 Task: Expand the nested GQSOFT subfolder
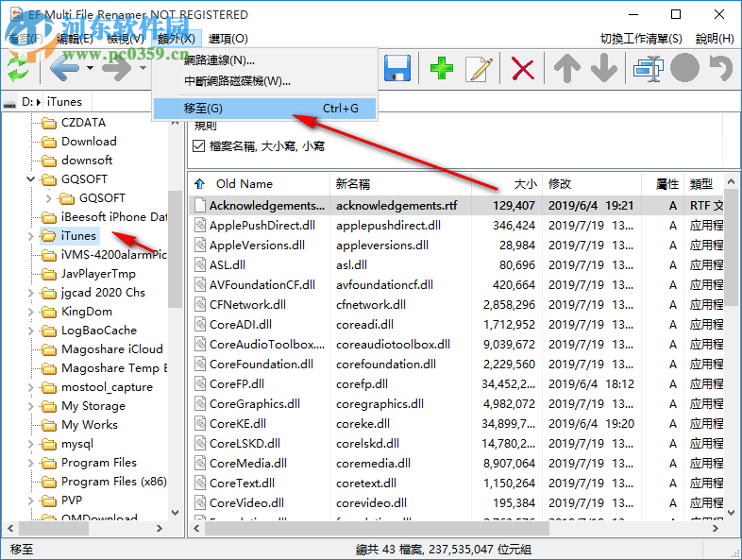coord(49,198)
